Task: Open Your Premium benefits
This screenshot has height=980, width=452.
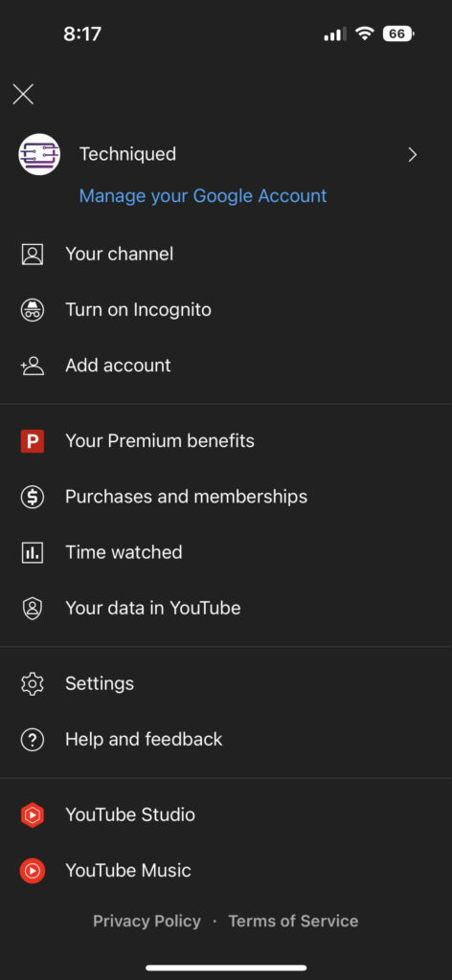Action: (x=226, y=441)
